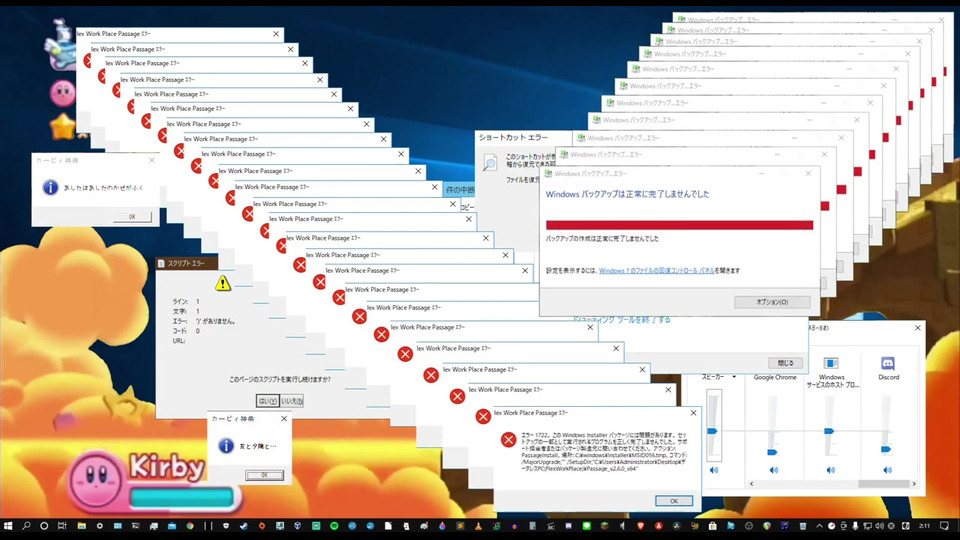
Task: Click the Windows バックアップは正常に完了しませんでした heading
Action: click(x=627, y=194)
